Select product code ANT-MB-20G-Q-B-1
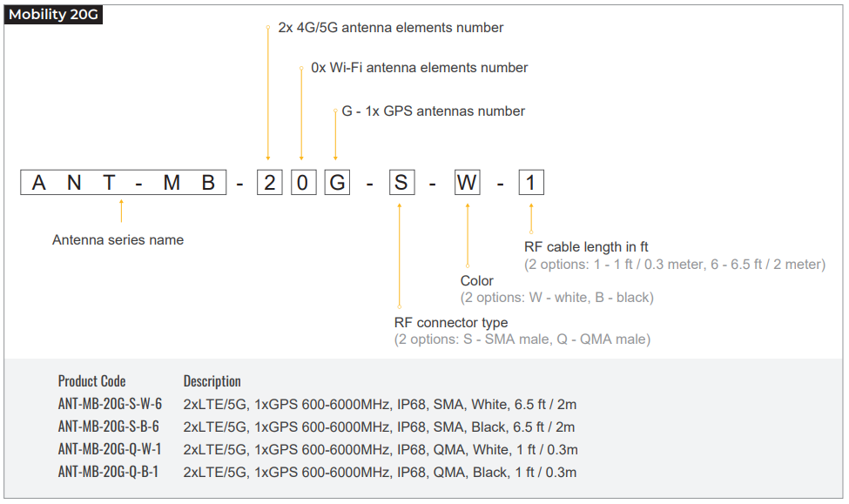Viewport: 849px width, 504px height. pyautogui.click(x=108, y=472)
